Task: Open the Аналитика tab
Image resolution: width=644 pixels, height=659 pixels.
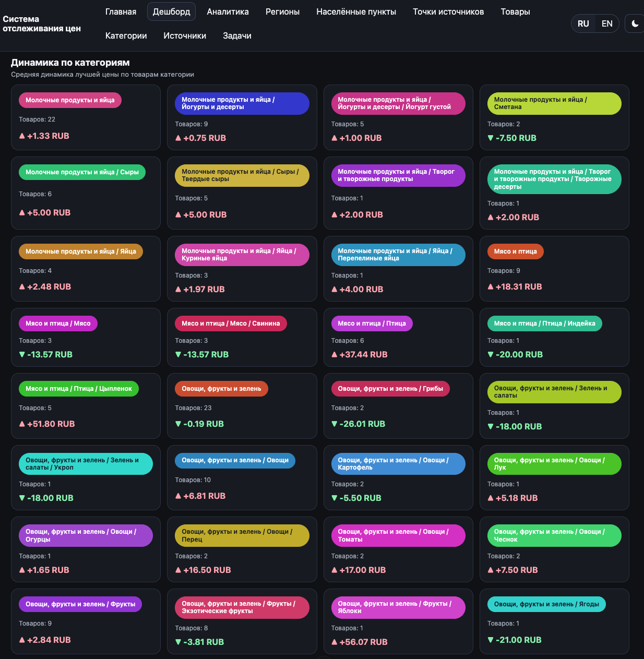Action: click(228, 11)
